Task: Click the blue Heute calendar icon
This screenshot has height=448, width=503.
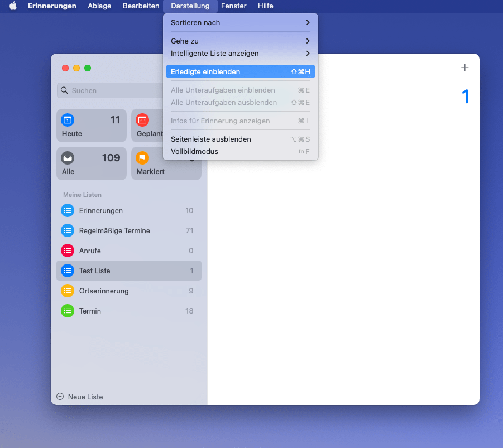Action: point(68,119)
